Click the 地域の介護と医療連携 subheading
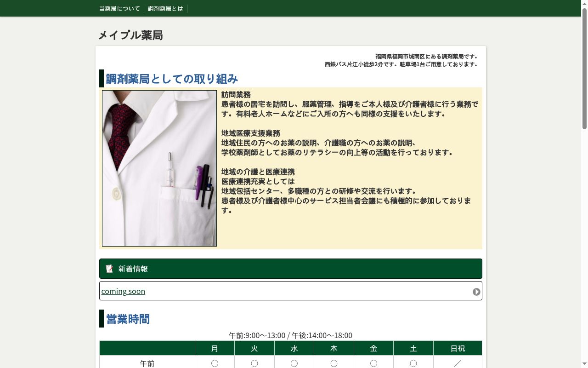Screen dimensions: 588x368 click(x=258, y=172)
